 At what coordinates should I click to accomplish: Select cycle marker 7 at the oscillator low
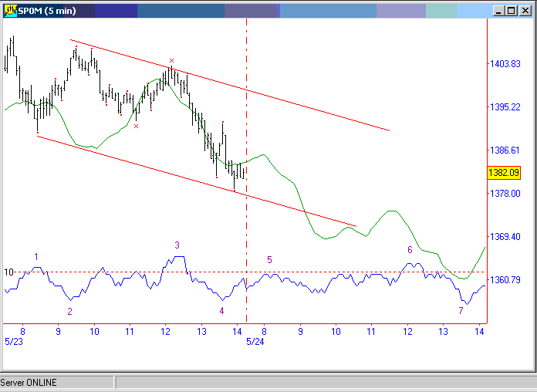461,310
